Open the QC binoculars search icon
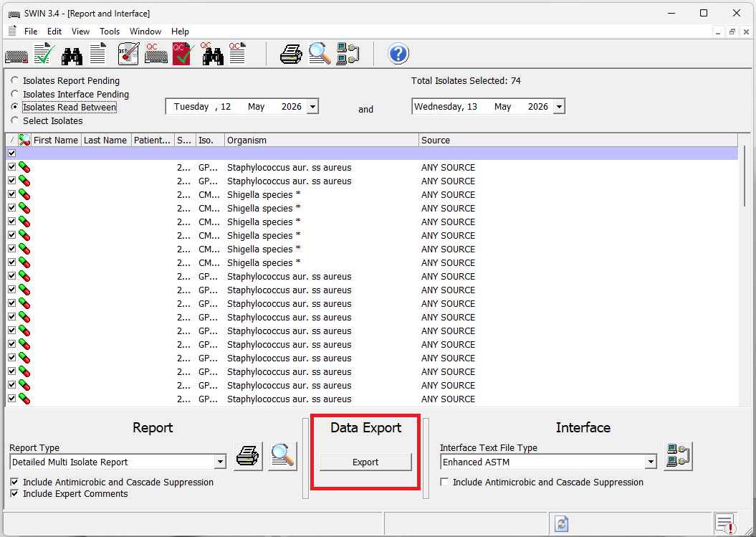Screen dimensions: 756x537 pos(212,54)
